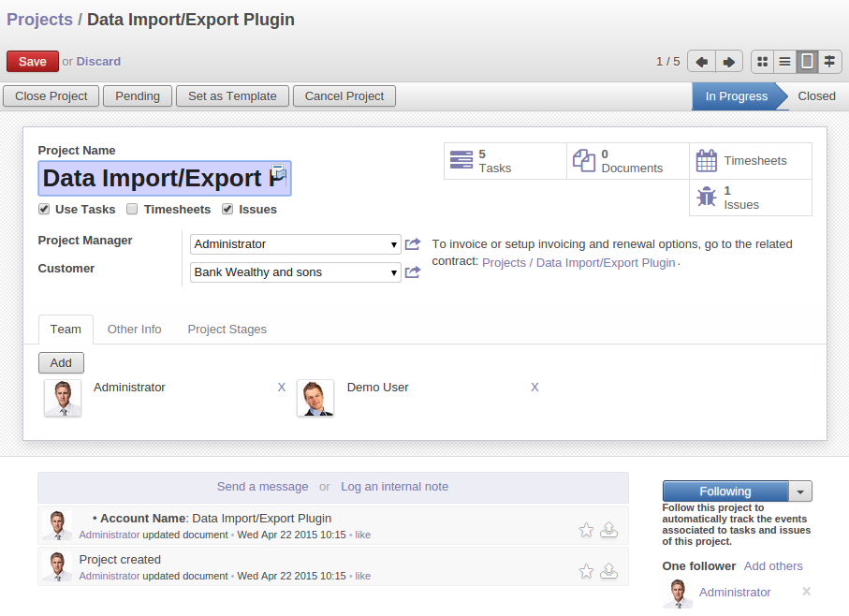Click the red Save button
Viewport: 849px width, 616px height.
33,62
